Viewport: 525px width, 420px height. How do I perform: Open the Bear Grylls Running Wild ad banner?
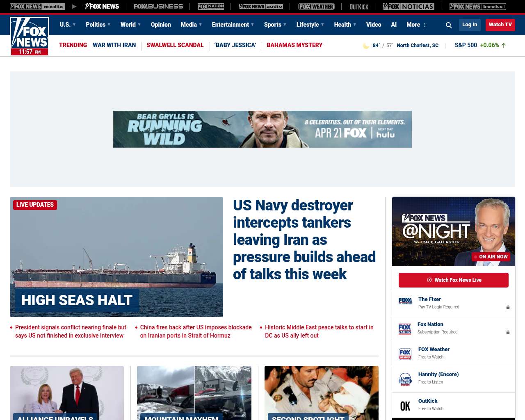tap(262, 129)
